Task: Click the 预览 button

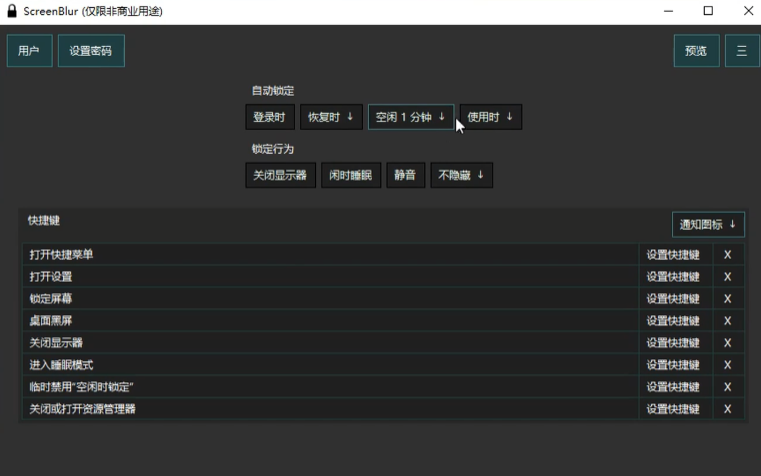Action: (696, 51)
